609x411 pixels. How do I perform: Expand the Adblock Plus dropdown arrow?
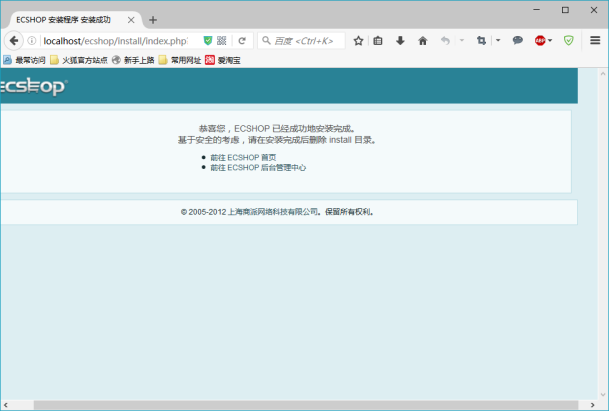pos(550,40)
